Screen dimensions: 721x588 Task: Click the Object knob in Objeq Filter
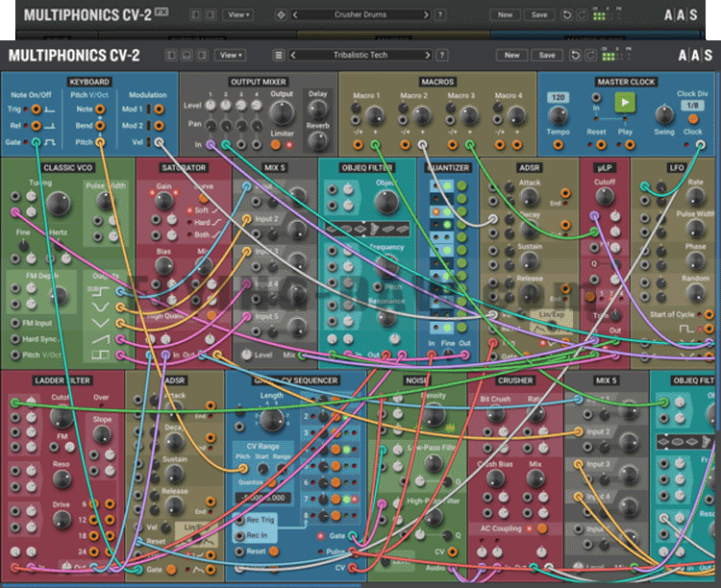coord(386,202)
